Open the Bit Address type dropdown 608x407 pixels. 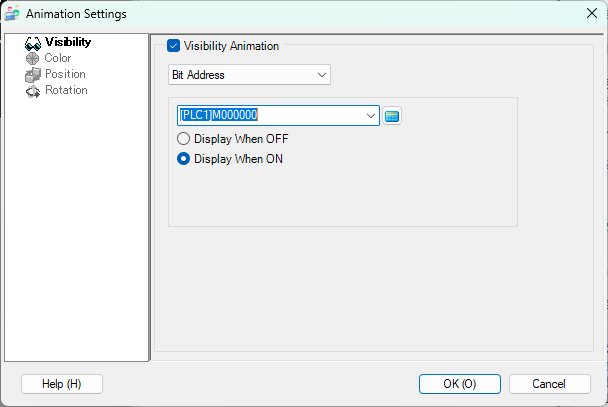coord(249,75)
